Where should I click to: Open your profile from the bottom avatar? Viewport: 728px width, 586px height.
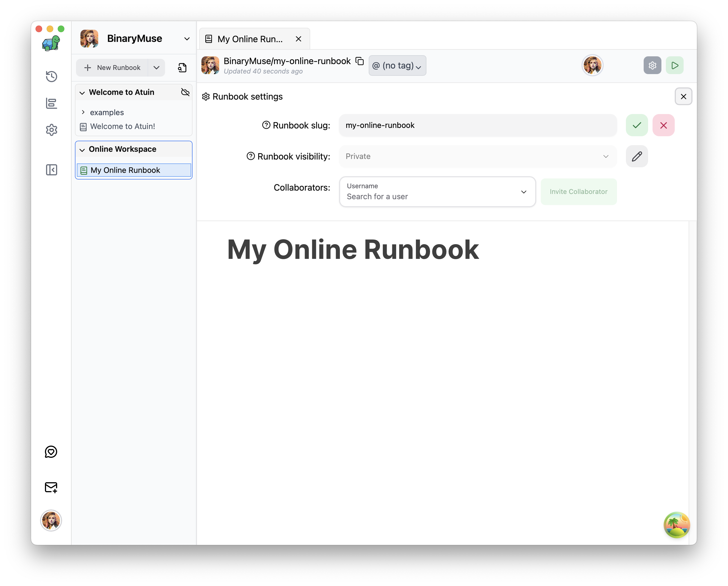click(51, 521)
